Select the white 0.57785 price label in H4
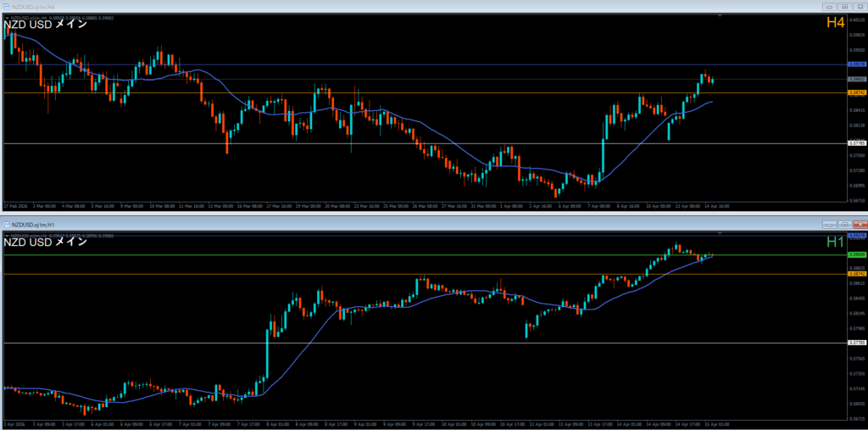Viewport: 868px width, 430px height. [x=856, y=143]
